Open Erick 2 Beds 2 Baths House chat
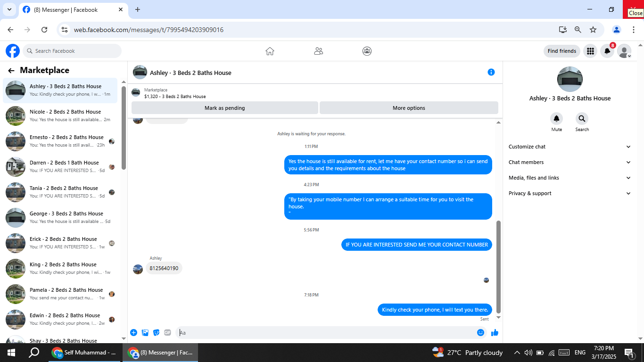 (60, 243)
